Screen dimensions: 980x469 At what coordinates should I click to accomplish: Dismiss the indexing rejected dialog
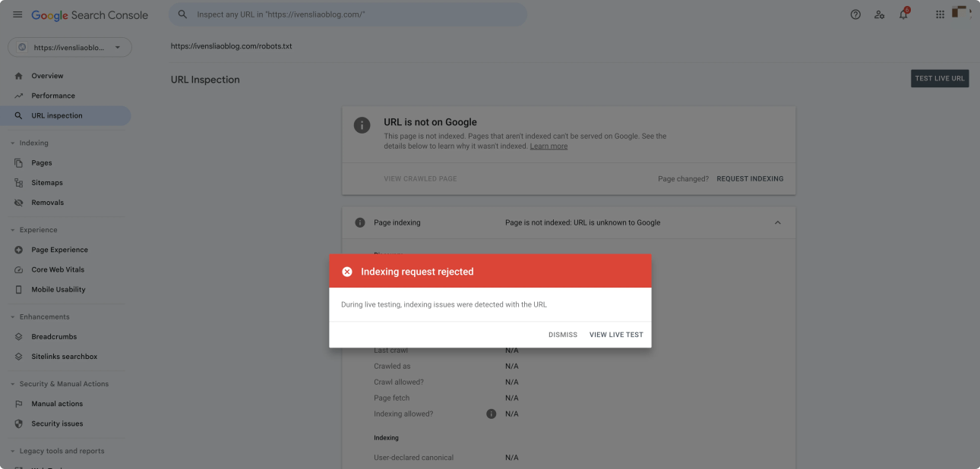coord(562,335)
